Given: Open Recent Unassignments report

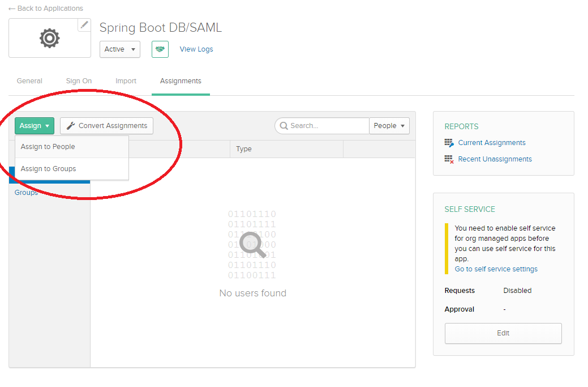Looking at the screenshot, I should pyautogui.click(x=495, y=159).
